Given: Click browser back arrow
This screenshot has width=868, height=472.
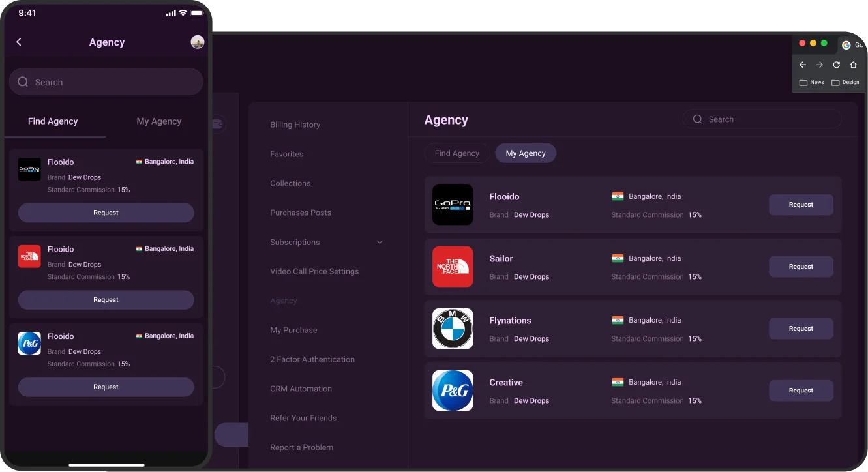Looking at the screenshot, I should point(803,65).
